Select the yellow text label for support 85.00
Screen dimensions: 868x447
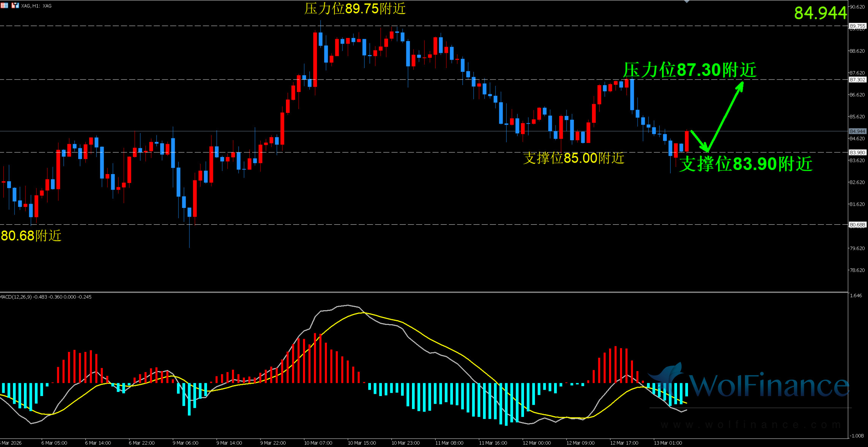tap(573, 158)
